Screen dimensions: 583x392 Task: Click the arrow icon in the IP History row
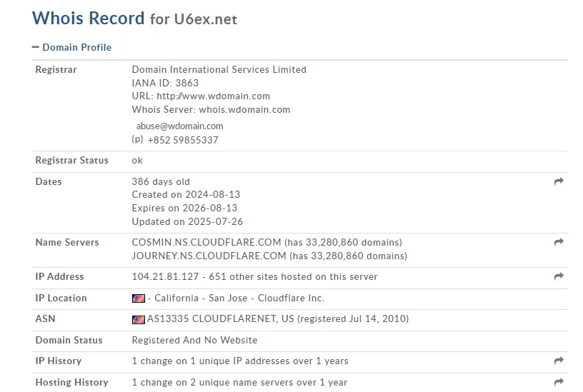pos(559,361)
